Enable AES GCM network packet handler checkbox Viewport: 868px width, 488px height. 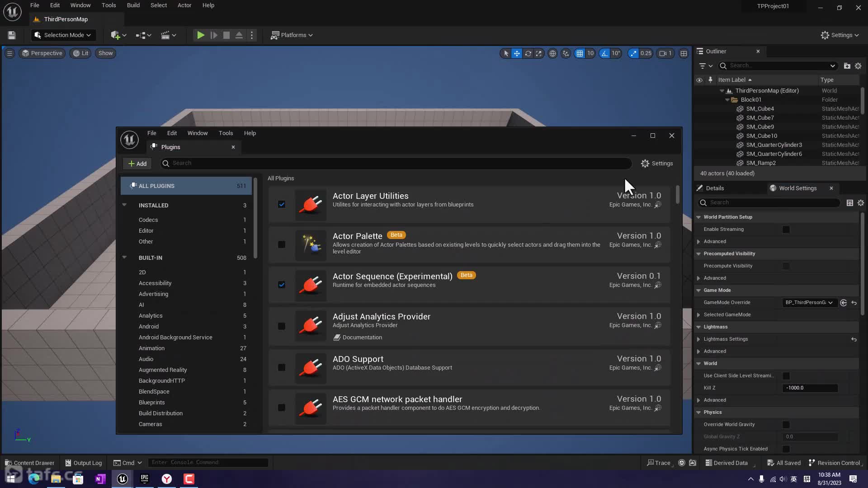click(x=282, y=408)
